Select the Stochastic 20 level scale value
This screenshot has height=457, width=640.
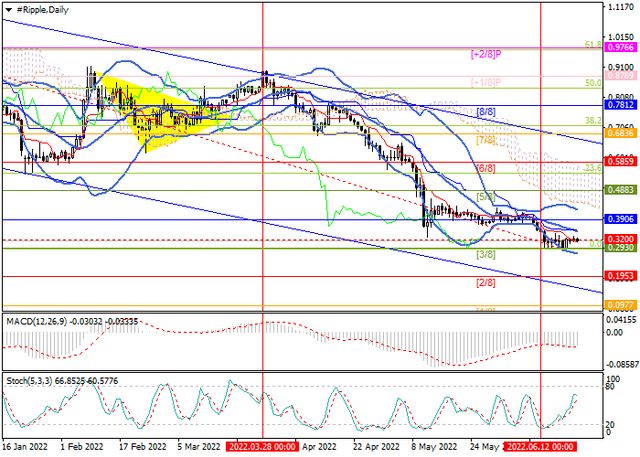tap(611, 425)
